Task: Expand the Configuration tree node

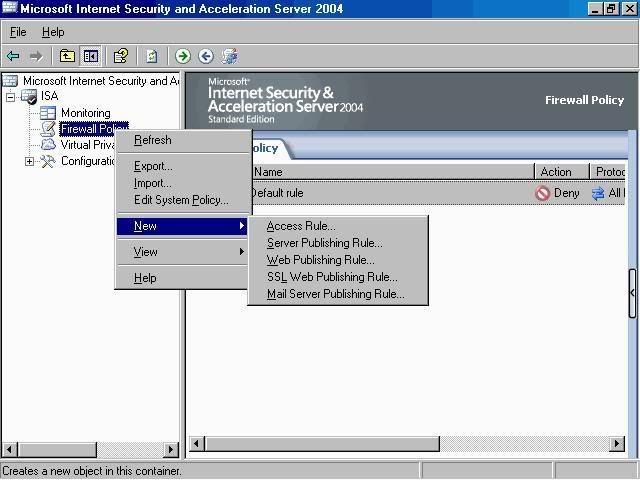Action: (29, 162)
